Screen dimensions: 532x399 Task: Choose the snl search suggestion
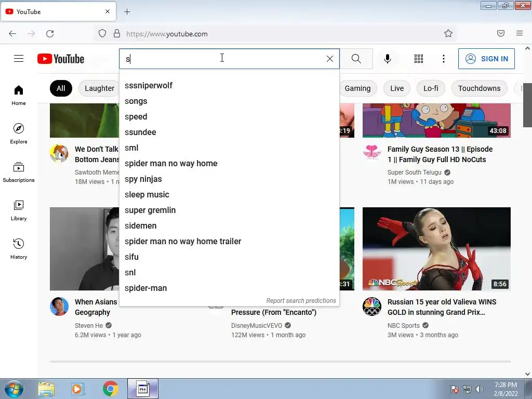coord(229,273)
